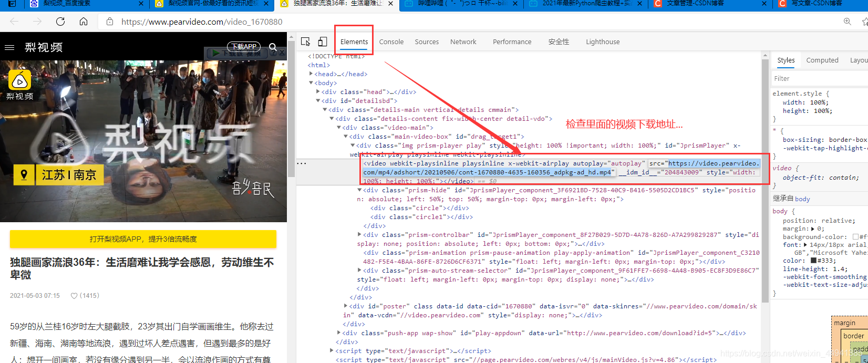Click the lock icon in address bar
The width and height of the screenshot is (868, 363).
[x=110, y=22]
